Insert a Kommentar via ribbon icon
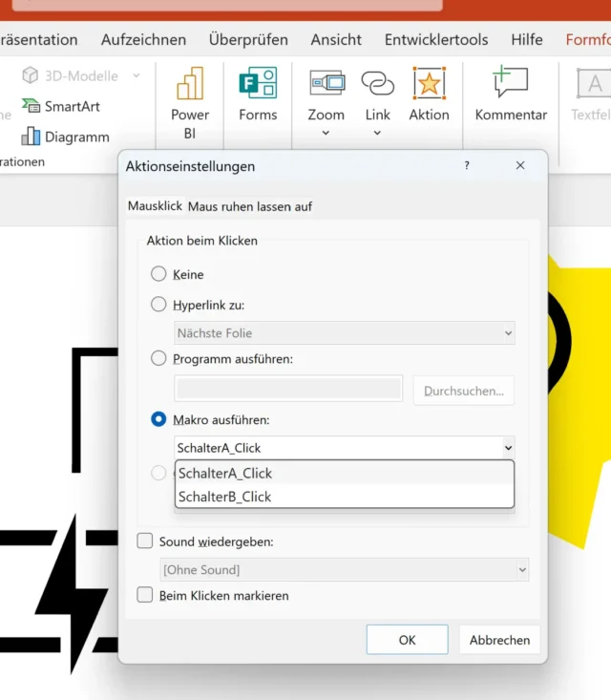611x700 pixels. point(511,84)
